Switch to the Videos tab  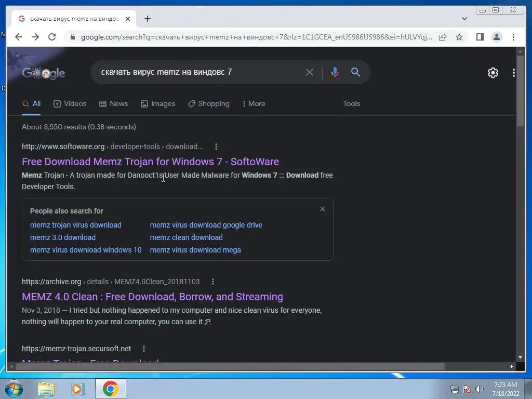click(x=70, y=104)
